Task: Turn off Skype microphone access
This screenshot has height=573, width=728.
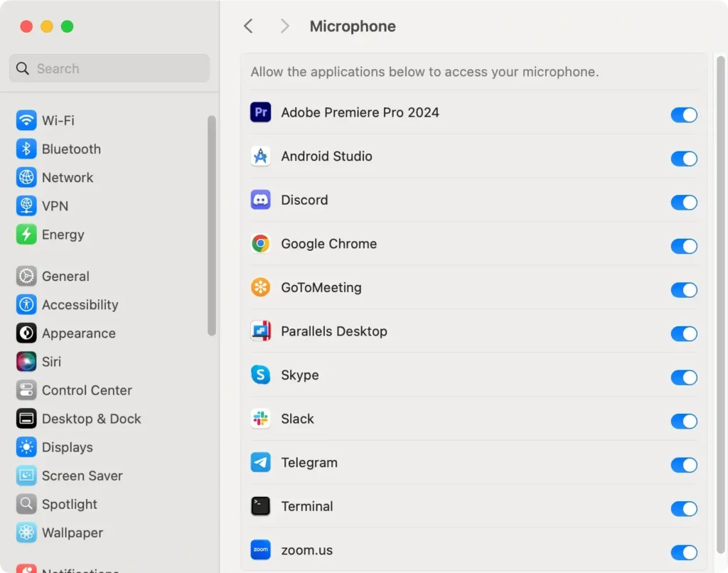Action: [x=684, y=377]
